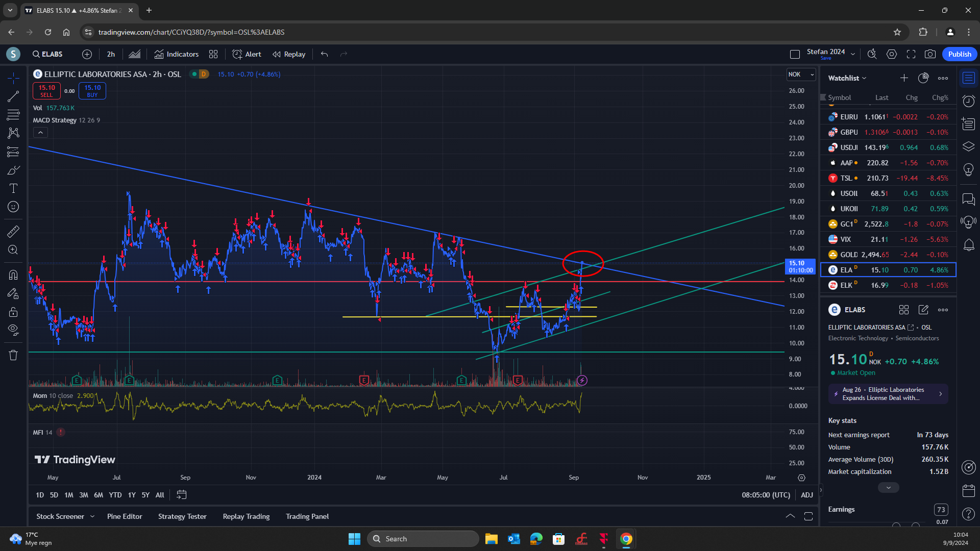Viewport: 980px width, 551px height.
Task: Select the GOLD row in watchlist
Action: (888, 255)
